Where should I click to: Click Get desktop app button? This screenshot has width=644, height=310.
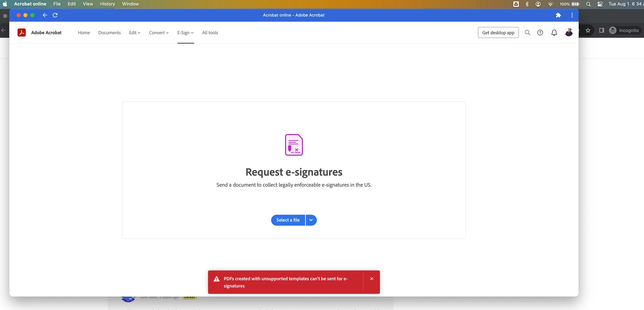pos(498,33)
